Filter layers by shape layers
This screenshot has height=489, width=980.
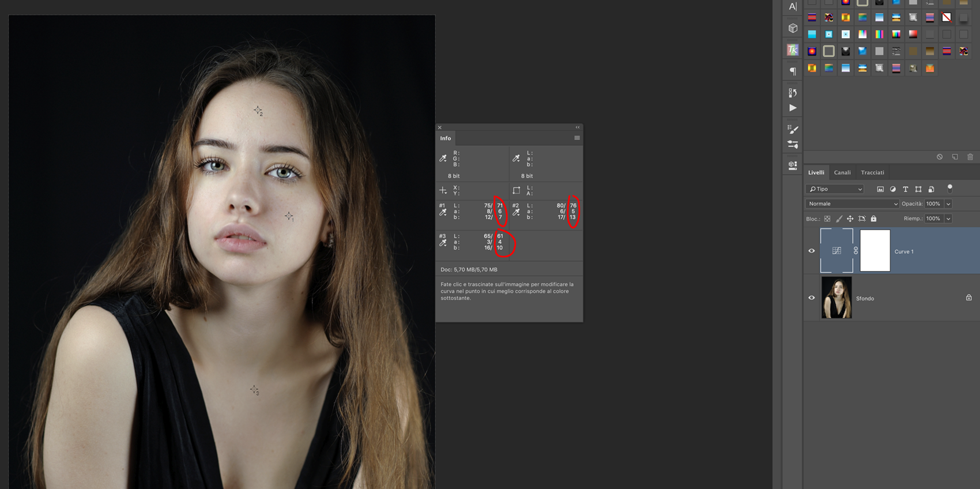(x=918, y=189)
